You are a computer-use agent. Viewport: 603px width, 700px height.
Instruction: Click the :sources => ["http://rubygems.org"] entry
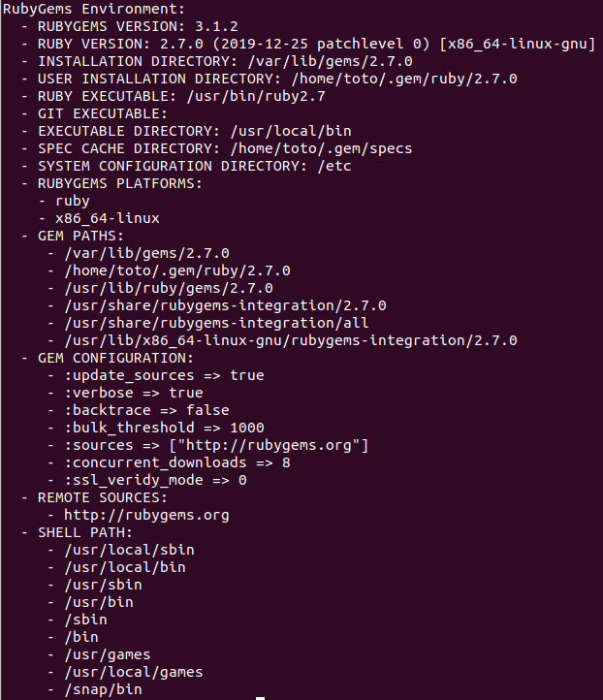tap(216, 446)
